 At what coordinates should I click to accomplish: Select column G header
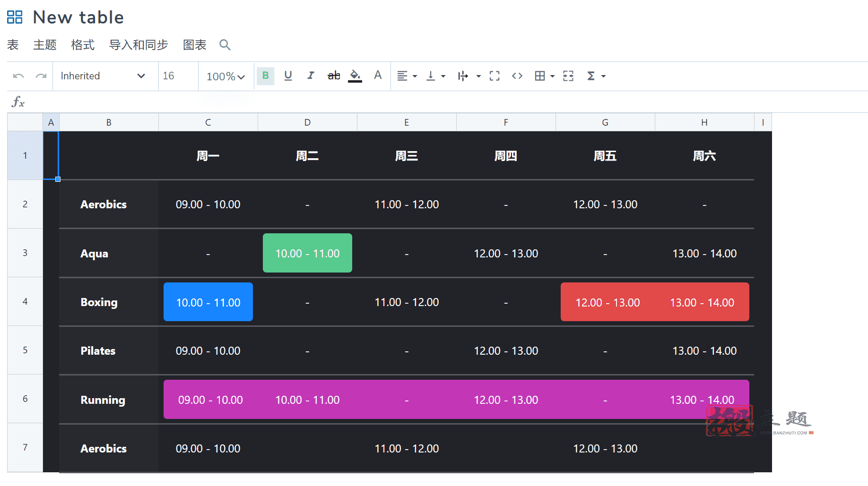click(605, 122)
